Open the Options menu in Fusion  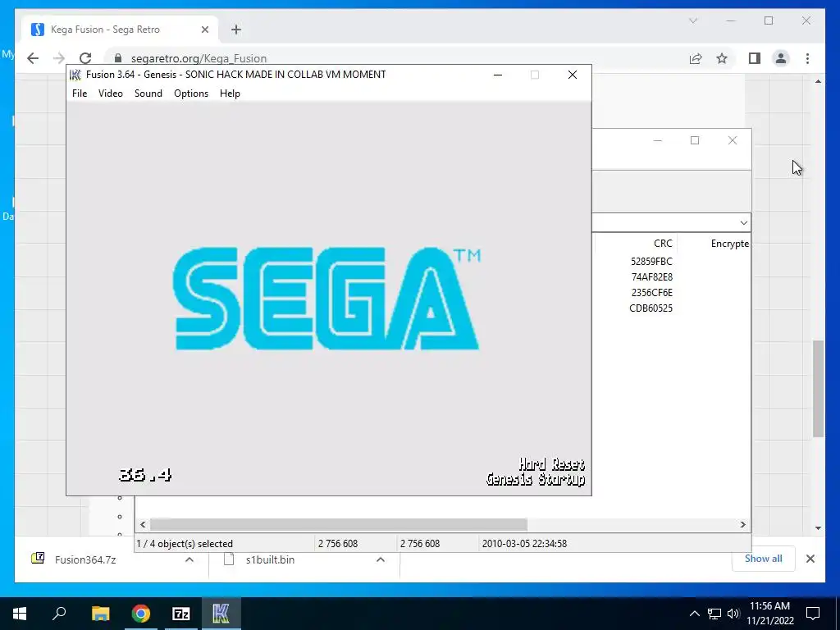(190, 94)
